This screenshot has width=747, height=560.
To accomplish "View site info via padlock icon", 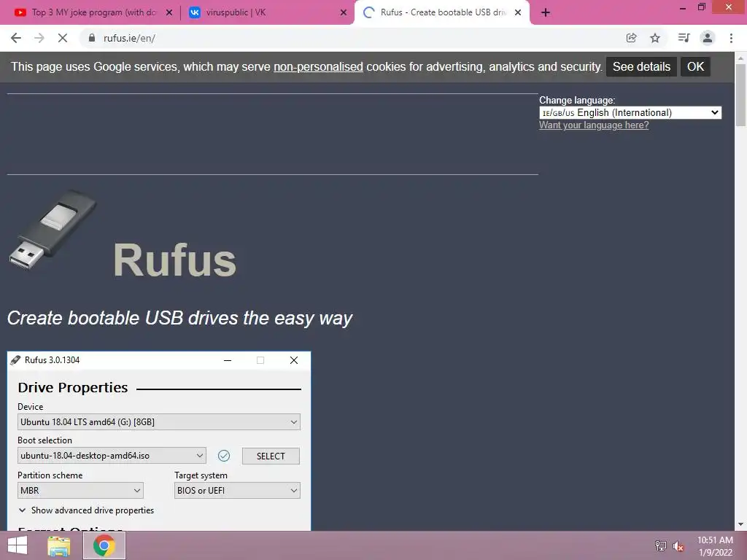I will click(91, 38).
